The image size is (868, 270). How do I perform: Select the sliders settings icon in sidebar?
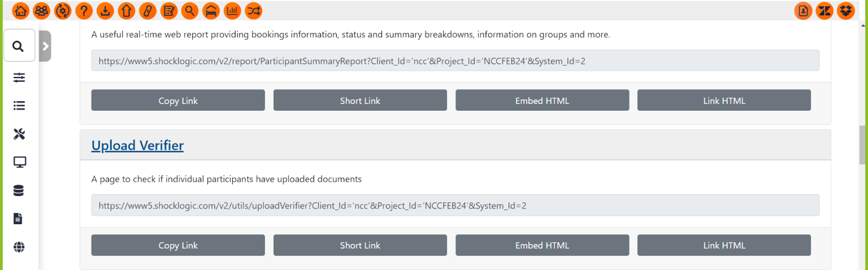pos(19,77)
